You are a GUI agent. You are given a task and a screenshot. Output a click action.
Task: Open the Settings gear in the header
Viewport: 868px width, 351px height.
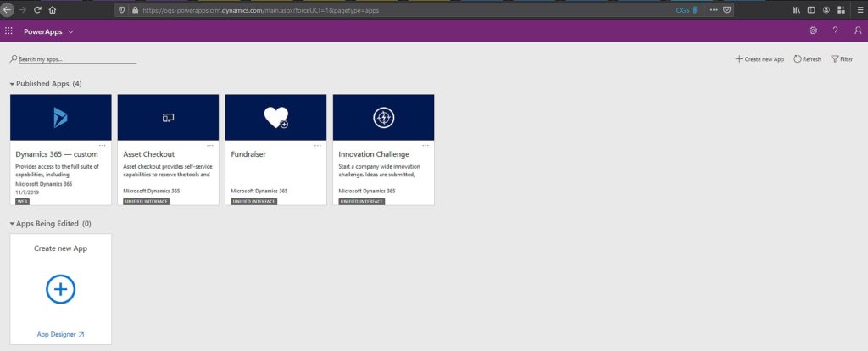click(x=813, y=31)
